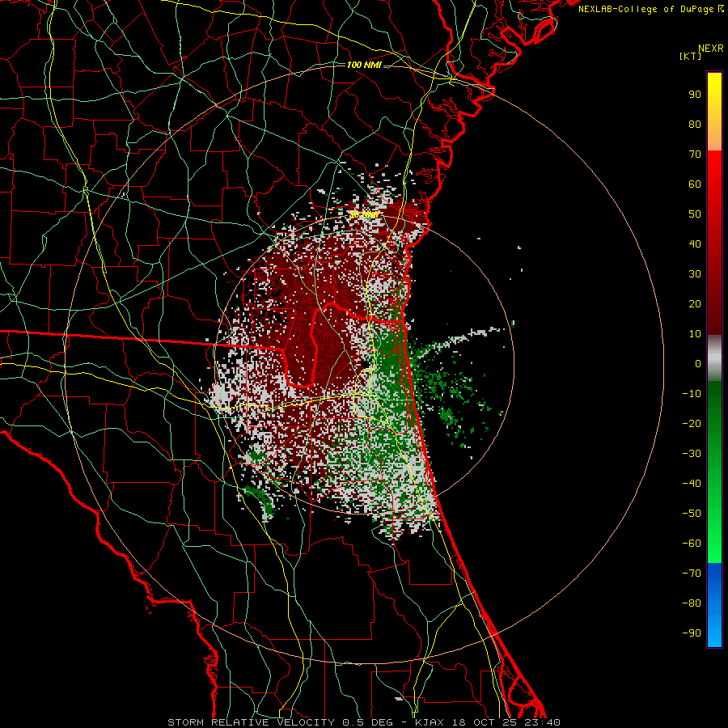Pick the gray zero-velocity segment of the color bar

[714, 358]
